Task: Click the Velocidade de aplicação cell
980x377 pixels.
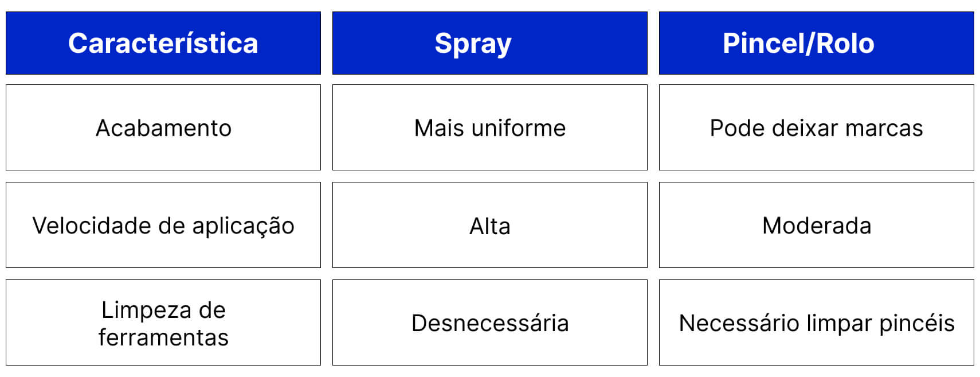Action: click(x=163, y=225)
